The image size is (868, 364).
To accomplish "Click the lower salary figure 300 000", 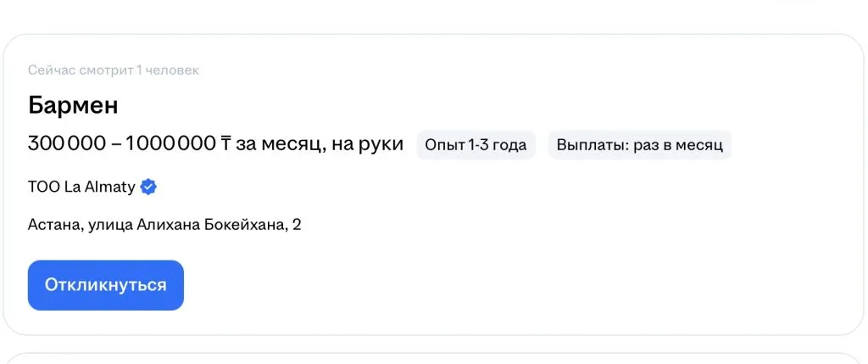I will pyautogui.click(x=67, y=144).
